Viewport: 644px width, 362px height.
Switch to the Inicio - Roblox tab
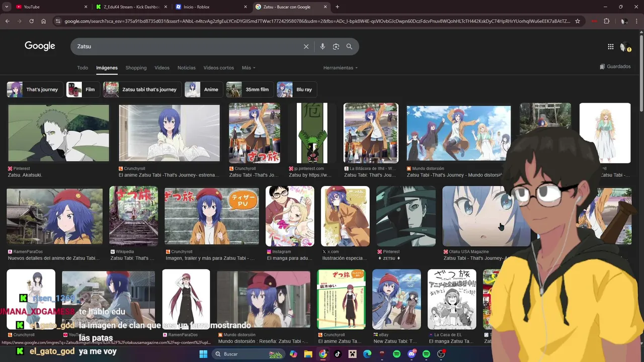click(x=211, y=7)
